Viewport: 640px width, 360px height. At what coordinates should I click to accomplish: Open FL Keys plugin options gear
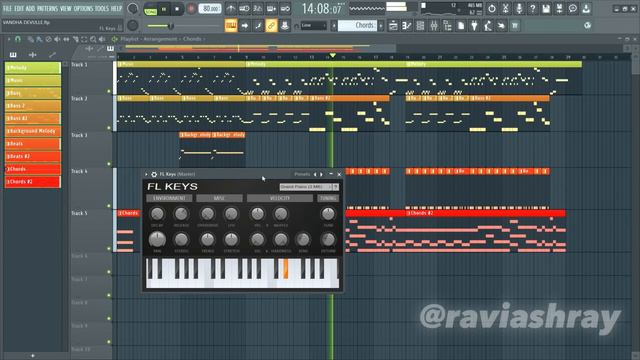tap(154, 174)
